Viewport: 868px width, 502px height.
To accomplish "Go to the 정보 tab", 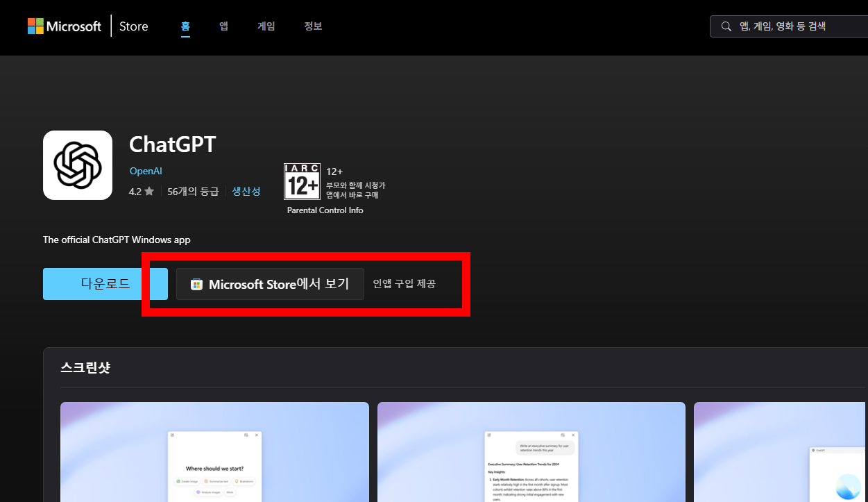I will 313,26.
